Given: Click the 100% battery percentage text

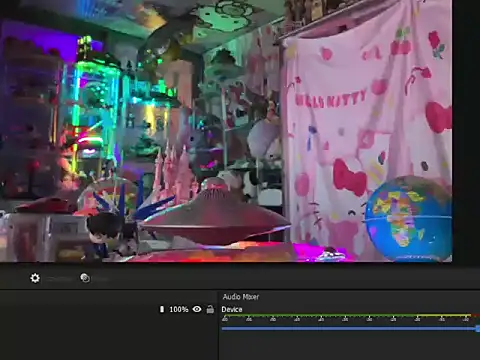Looking at the screenshot, I should pos(179,309).
